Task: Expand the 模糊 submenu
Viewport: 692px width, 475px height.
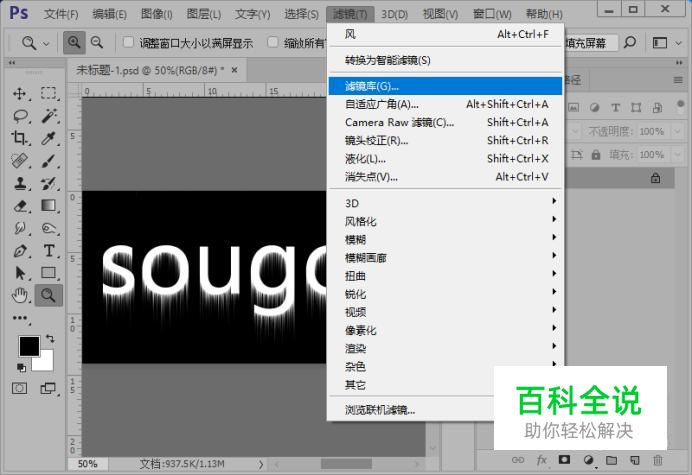Action: pyautogui.click(x=446, y=239)
